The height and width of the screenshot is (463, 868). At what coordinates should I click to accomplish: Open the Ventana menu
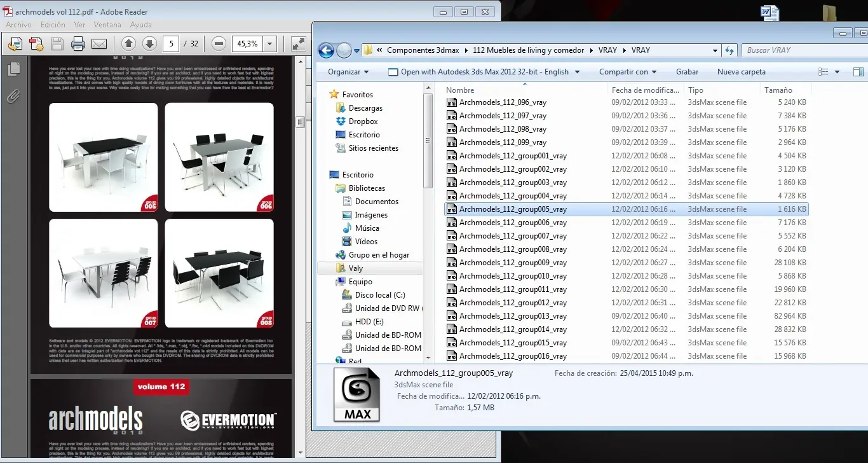tap(107, 25)
